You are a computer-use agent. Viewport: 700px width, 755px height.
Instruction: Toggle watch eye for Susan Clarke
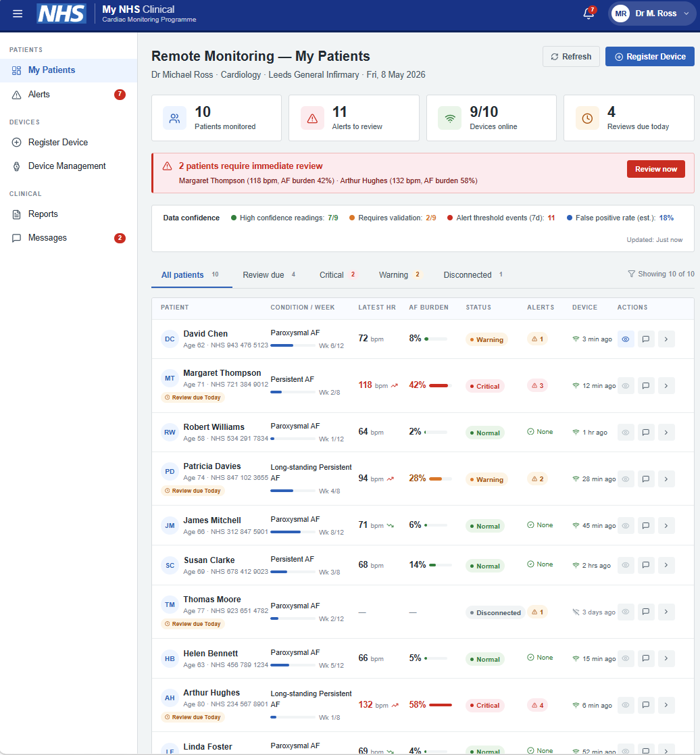click(626, 565)
